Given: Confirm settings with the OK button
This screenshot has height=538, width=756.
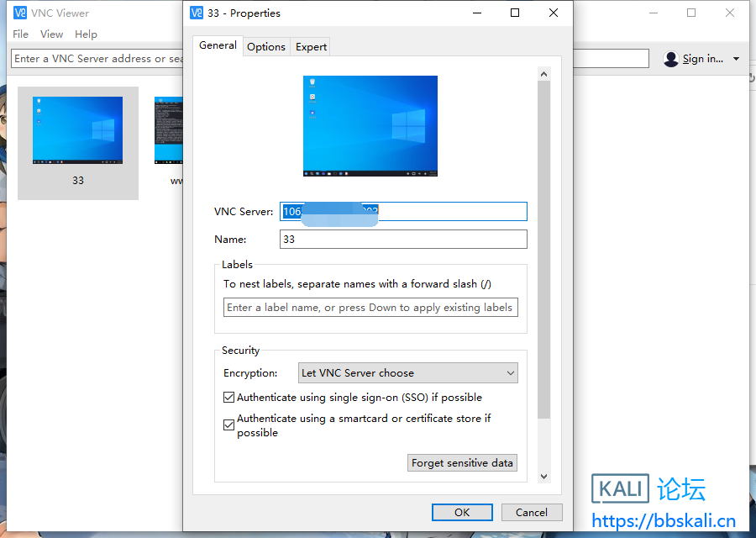Looking at the screenshot, I should (x=462, y=512).
